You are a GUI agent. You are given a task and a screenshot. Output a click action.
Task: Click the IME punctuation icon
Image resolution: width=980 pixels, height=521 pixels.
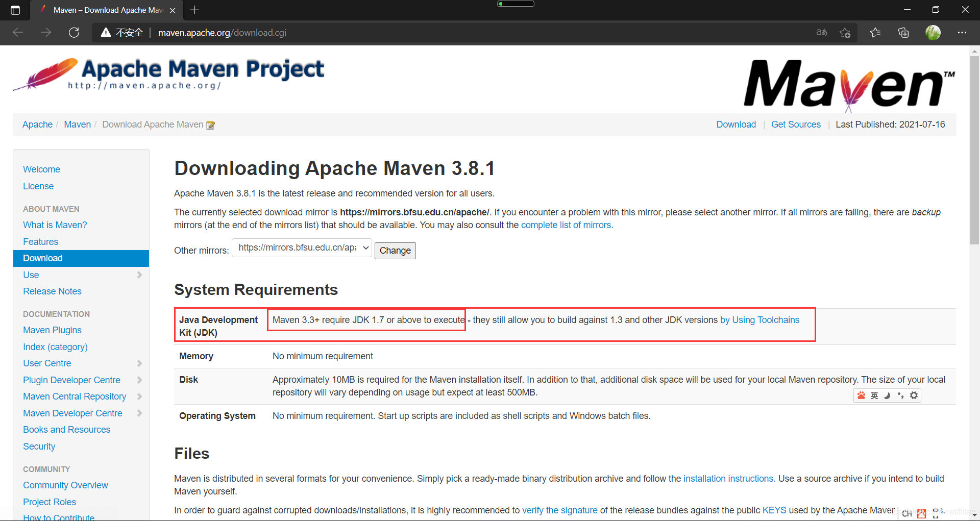click(900, 395)
